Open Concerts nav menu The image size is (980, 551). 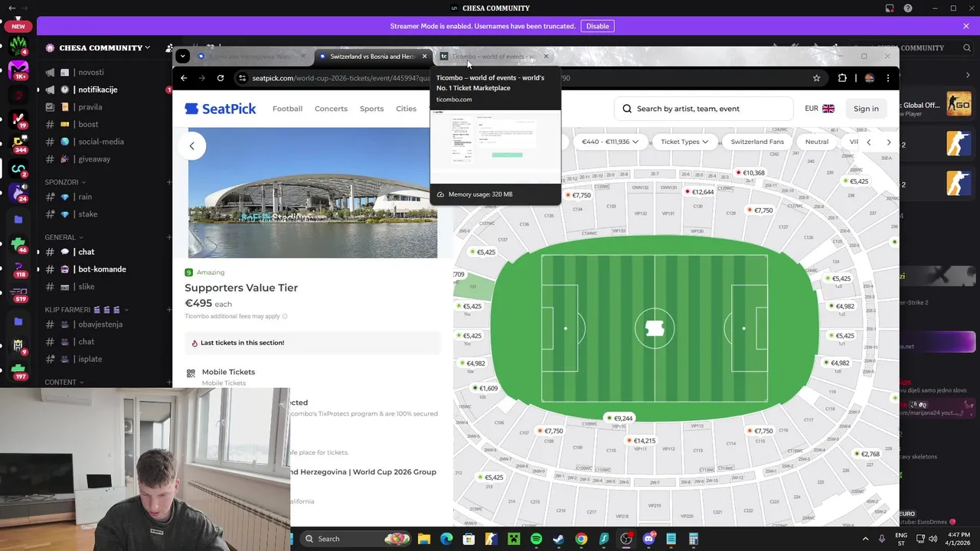[331, 109]
